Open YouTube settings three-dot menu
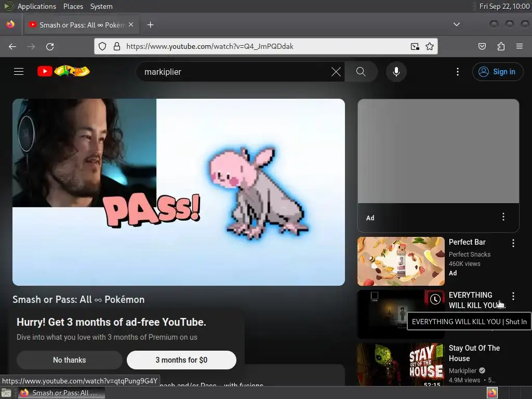532x399 pixels. coord(457,72)
